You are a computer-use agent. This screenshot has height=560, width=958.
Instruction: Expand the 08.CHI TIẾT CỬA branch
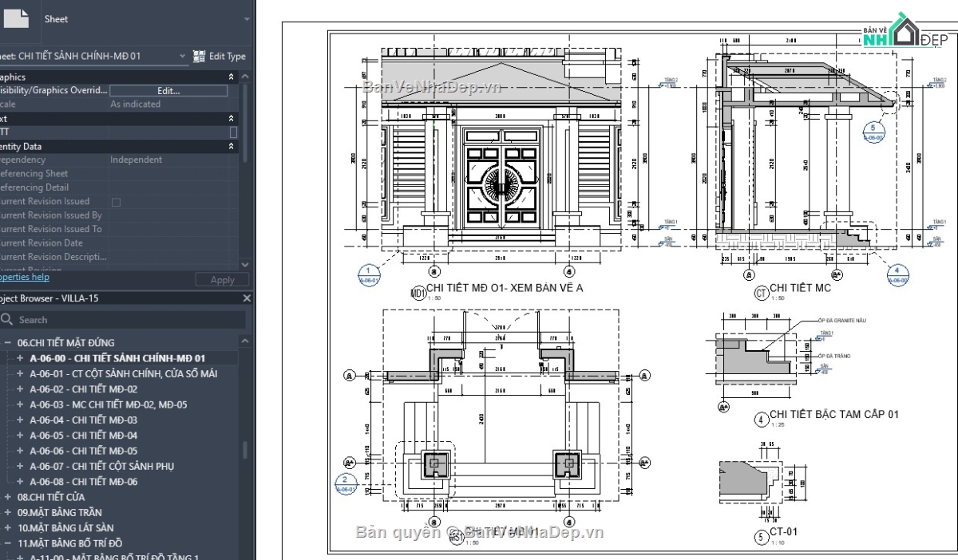tap(8, 496)
